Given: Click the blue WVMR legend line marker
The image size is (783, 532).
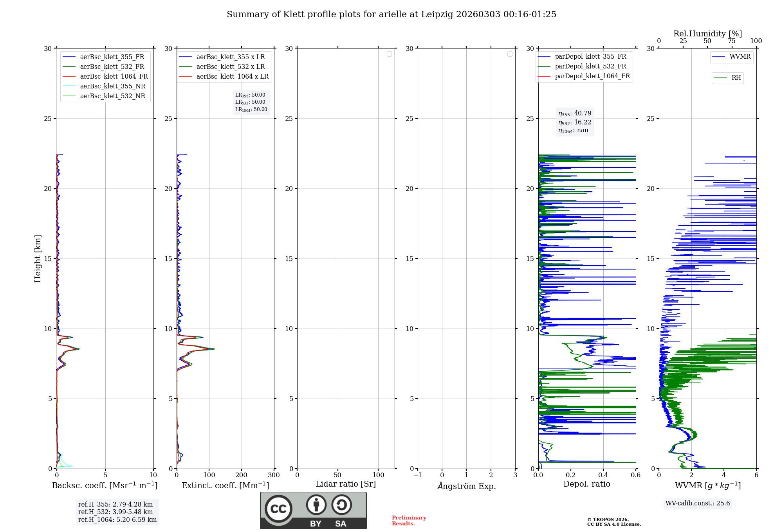Looking at the screenshot, I should tap(719, 57).
